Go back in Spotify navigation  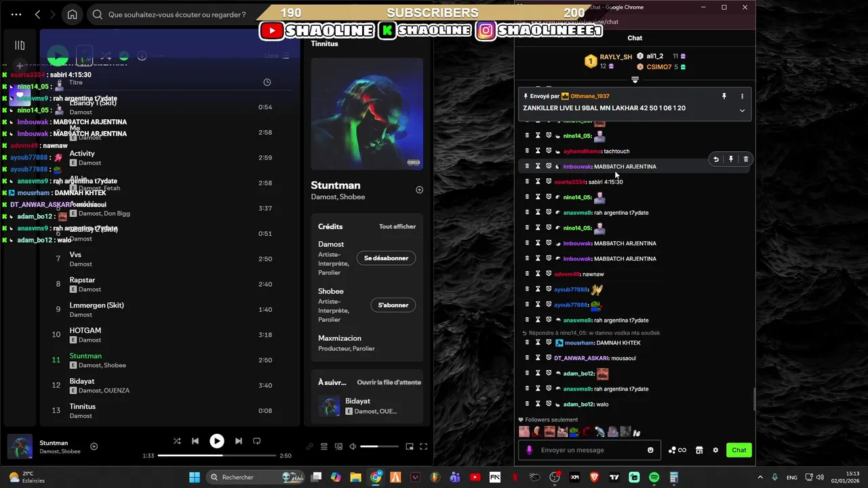38,14
